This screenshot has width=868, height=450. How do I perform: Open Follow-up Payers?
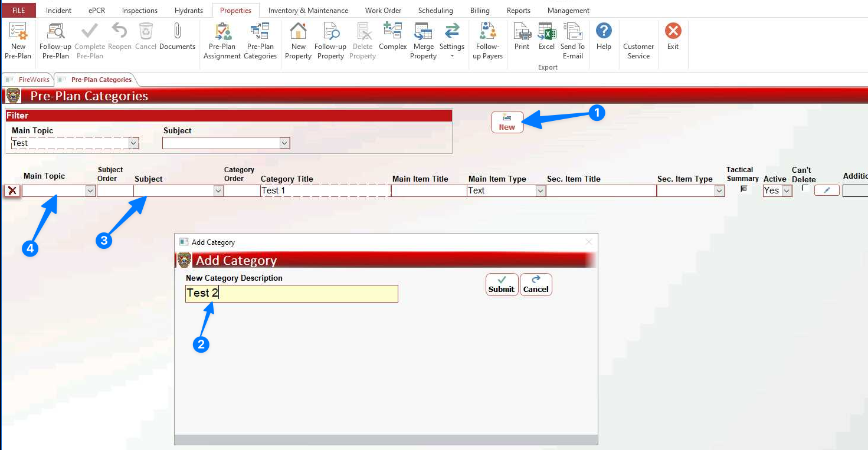click(x=487, y=40)
